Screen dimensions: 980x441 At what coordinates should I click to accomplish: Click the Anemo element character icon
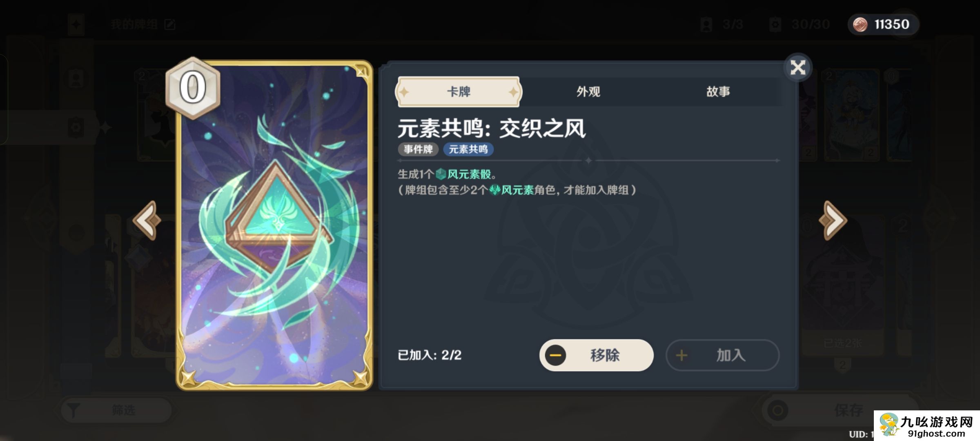(x=495, y=190)
